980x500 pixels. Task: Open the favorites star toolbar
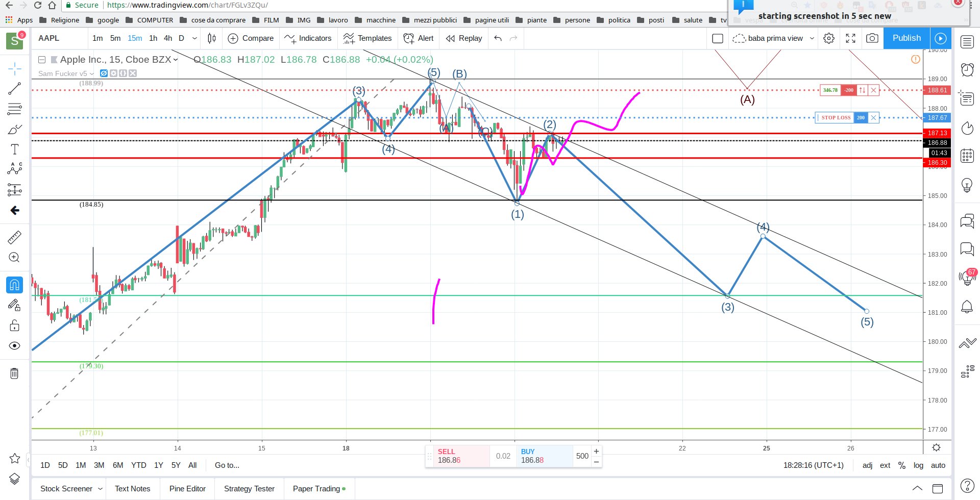(15, 458)
